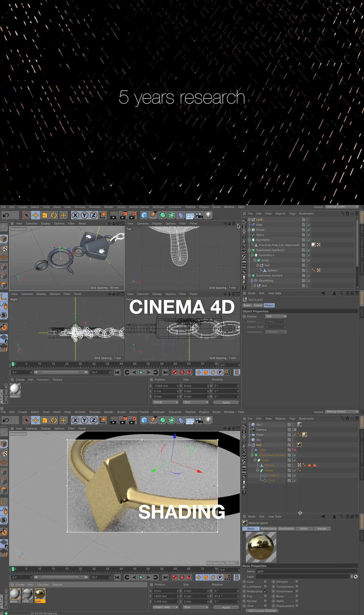Click gold material Name input field
The width and height of the screenshot is (364, 615).
(307, 571)
